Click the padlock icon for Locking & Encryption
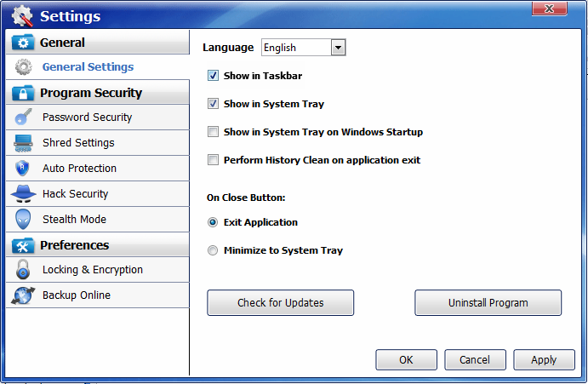The width and height of the screenshot is (588, 384). [x=23, y=270]
